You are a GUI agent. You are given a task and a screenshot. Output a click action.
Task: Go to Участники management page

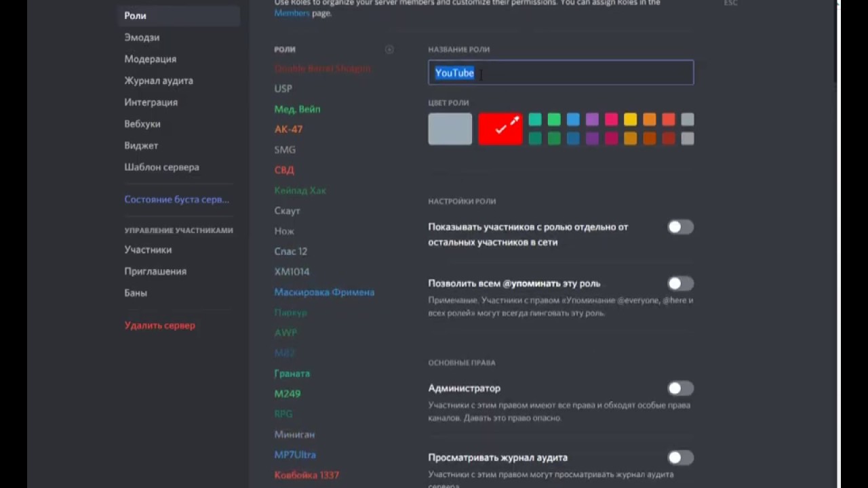click(148, 249)
